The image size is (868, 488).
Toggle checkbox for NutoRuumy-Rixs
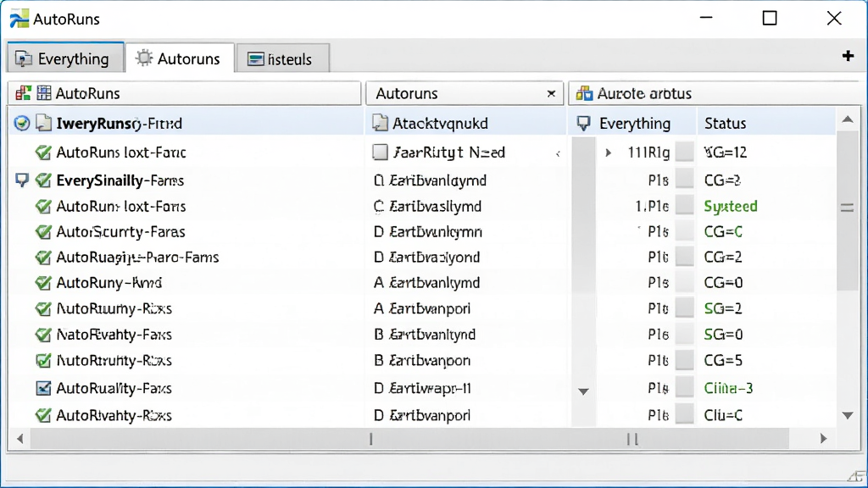(43, 308)
